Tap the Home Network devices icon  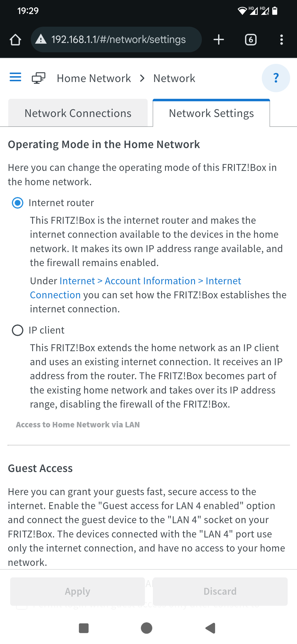point(38,78)
